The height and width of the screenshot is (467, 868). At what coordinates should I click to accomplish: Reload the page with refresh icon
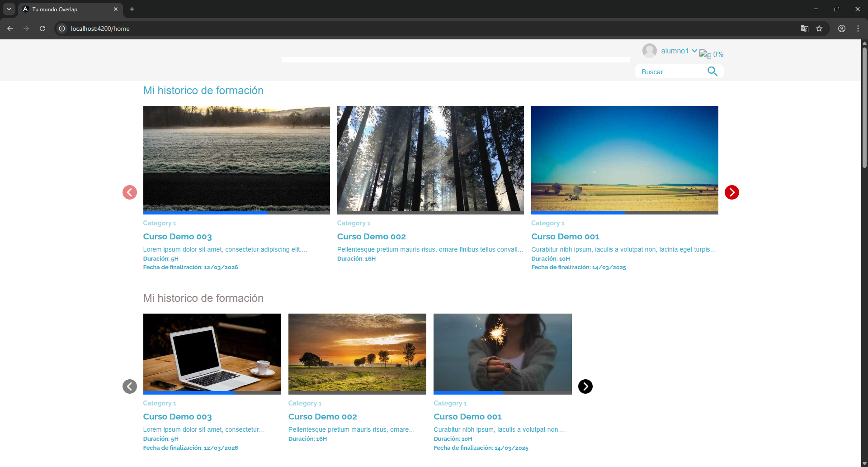[42, 29]
